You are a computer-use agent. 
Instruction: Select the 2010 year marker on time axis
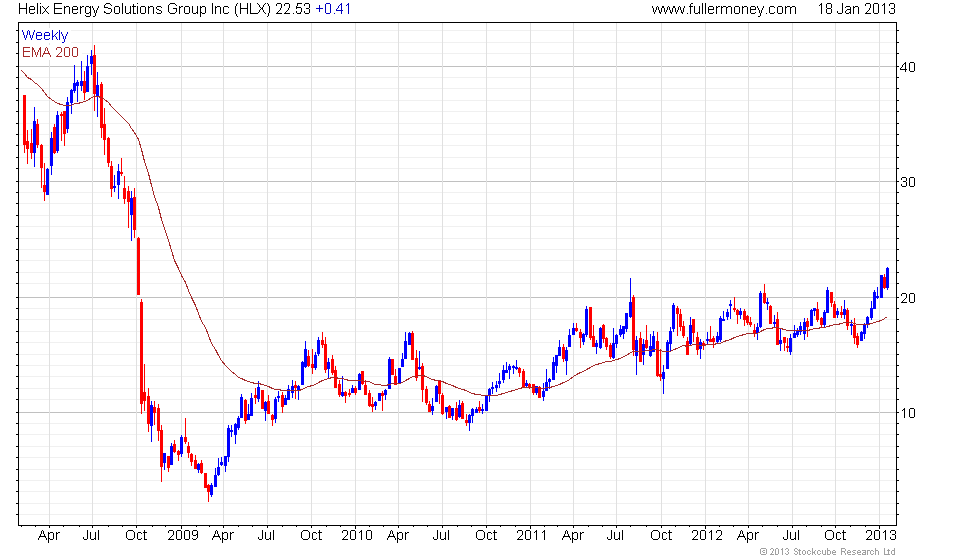pyautogui.click(x=356, y=536)
